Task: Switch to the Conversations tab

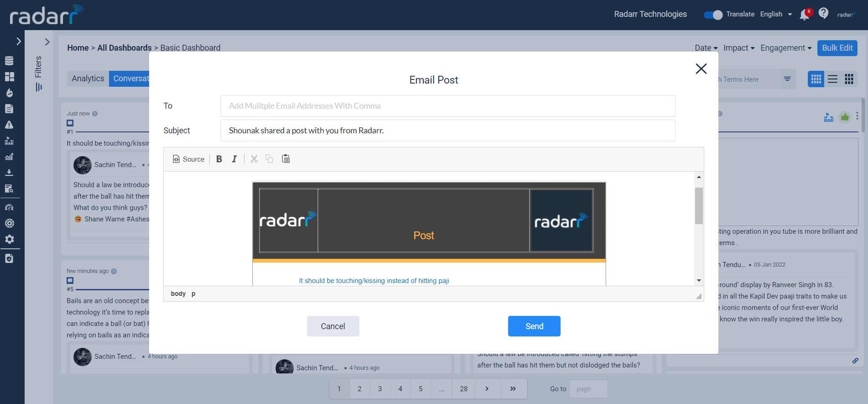Action: coord(130,79)
